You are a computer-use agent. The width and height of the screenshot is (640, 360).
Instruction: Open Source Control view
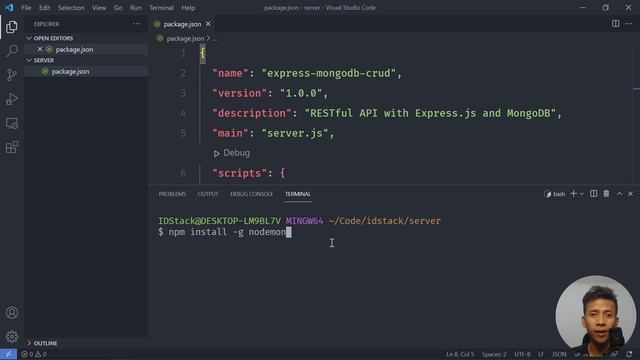point(12,75)
